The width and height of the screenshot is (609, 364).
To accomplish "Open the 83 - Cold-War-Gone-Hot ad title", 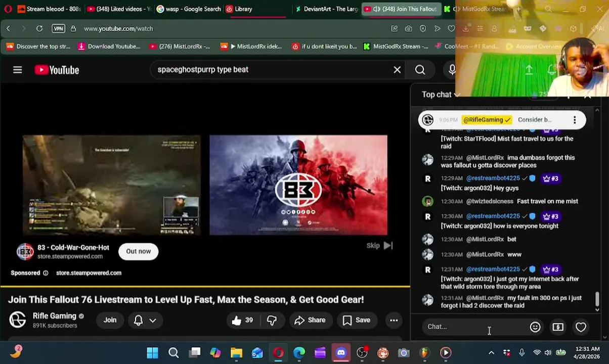I will 73,248.
